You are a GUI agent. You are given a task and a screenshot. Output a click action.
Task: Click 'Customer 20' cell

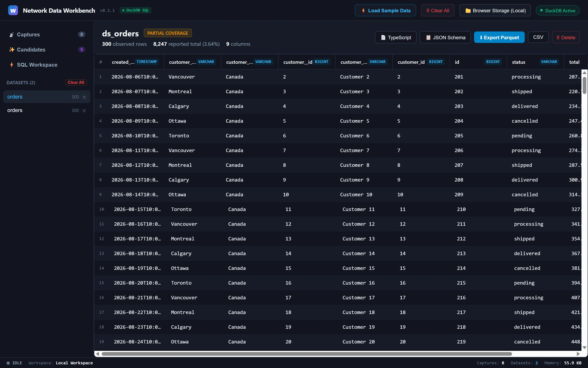point(358,342)
